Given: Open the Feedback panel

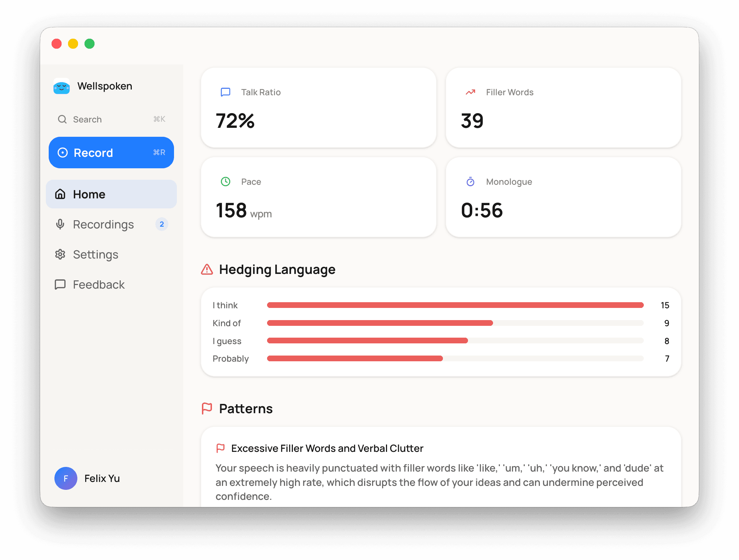Looking at the screenshot, I should click(x=98, y=284).
